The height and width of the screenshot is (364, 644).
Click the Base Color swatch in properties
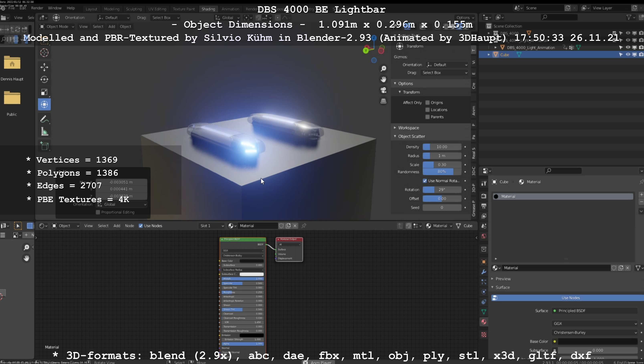598,342
